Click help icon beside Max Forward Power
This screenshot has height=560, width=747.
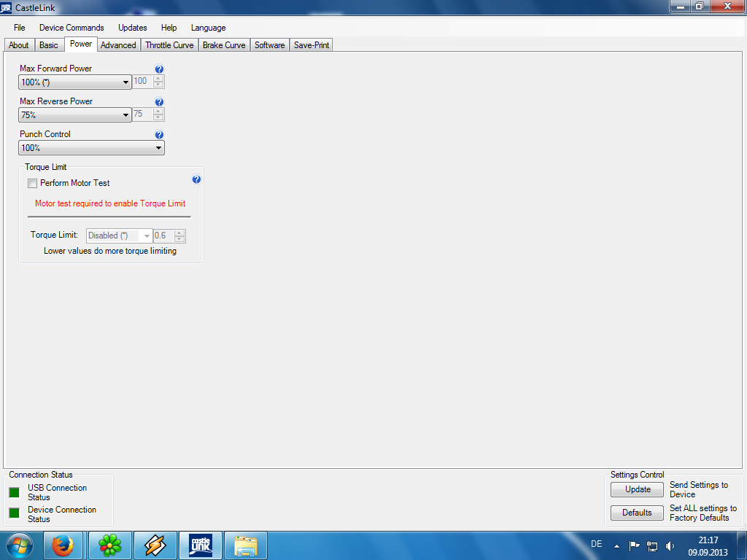tap(159, 69)
